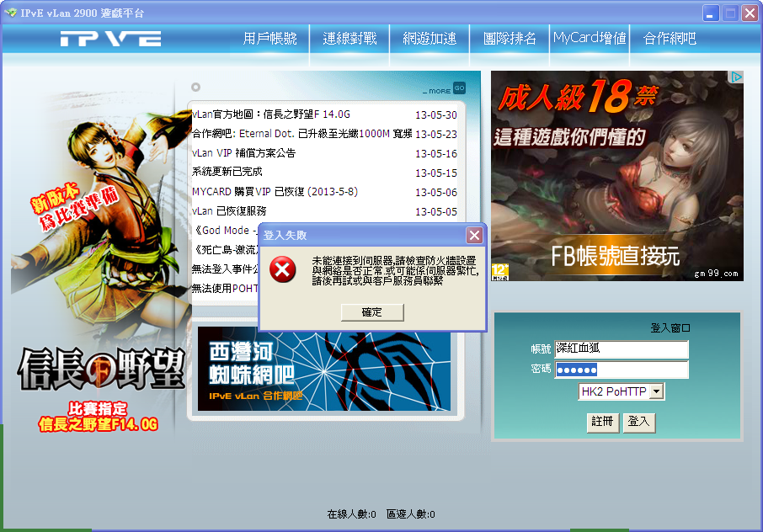Open news item vLan官方地圖：信長之野望F 14.0G

[271, 114]
